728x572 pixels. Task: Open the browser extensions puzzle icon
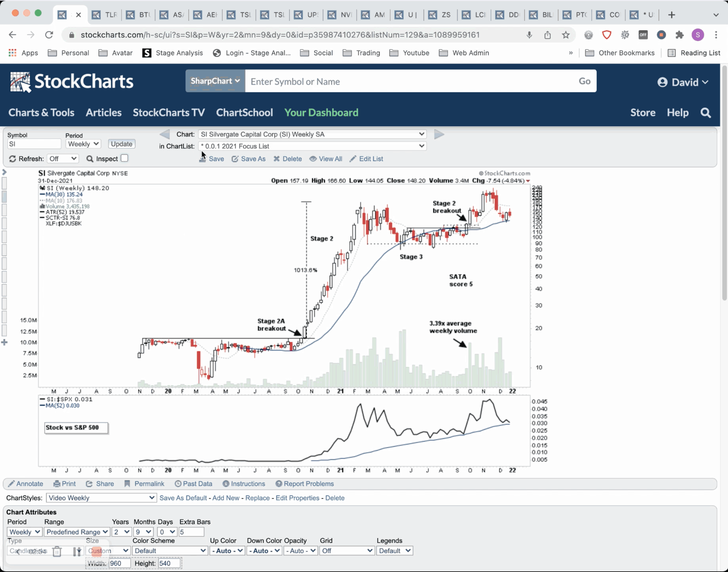pyautogui.click(x=679, y=35)
